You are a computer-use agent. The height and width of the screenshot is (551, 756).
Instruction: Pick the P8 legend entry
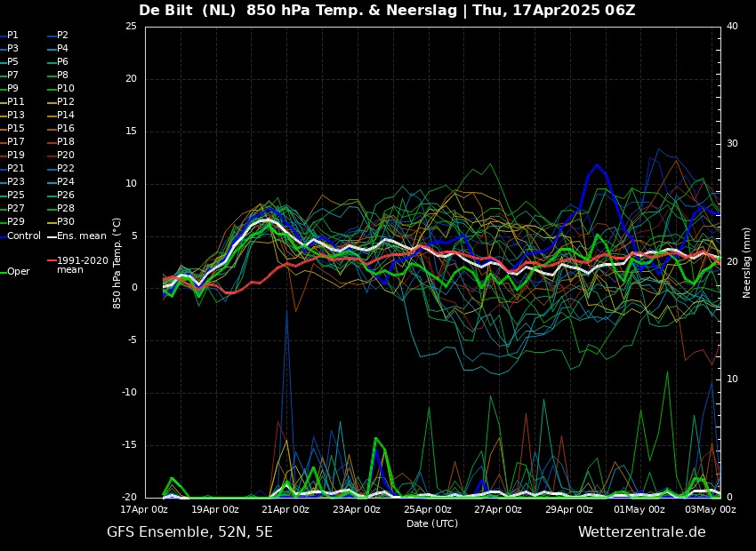[59, 76]
